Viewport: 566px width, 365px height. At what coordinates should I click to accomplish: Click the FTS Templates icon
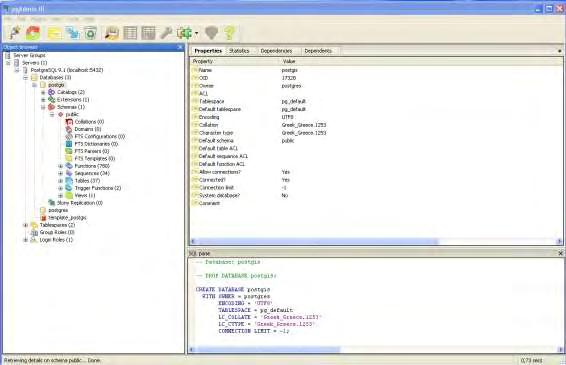(x=69, y=159)
